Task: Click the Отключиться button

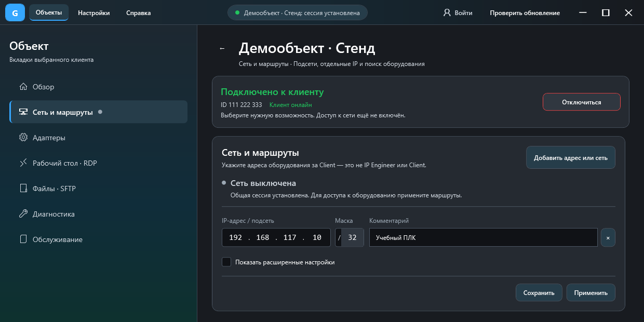Action: (582, 102)
